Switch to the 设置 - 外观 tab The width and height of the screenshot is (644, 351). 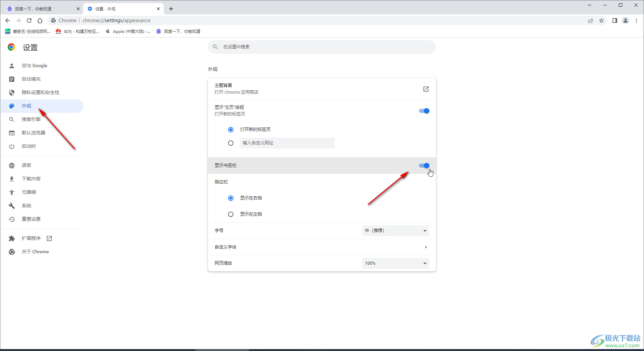(x=124, y=9)
